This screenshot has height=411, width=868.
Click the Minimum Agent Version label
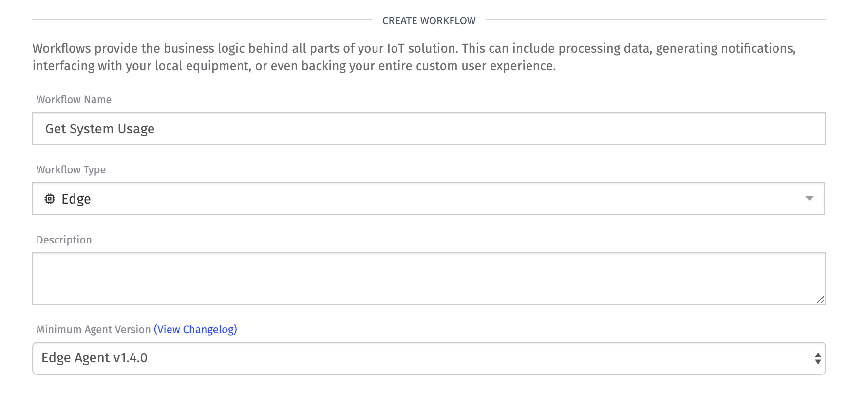(94, 330)
